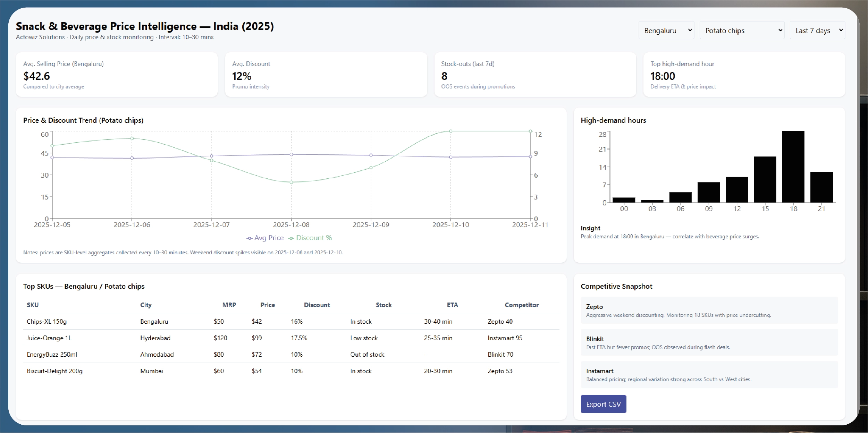Click discount data point on 2025-12-08

pyautogui.click(x=291, y=182)
